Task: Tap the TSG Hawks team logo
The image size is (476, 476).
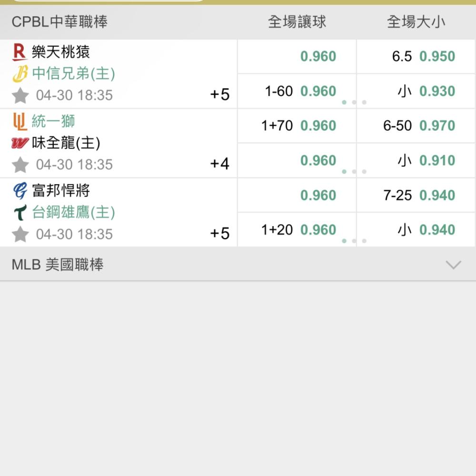Action: (x=20, y=212)
